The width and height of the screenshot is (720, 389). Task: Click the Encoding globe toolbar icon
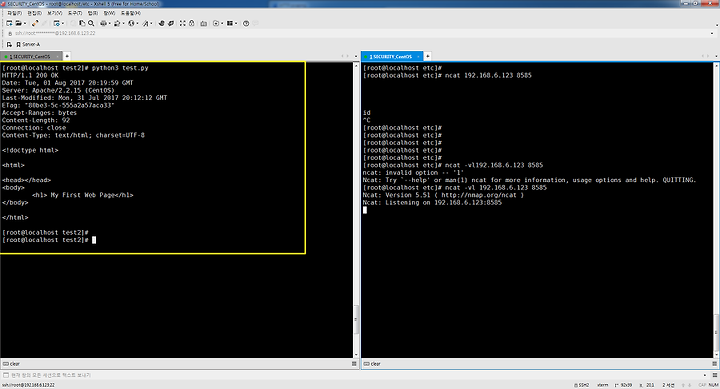[x=131, y=23]
